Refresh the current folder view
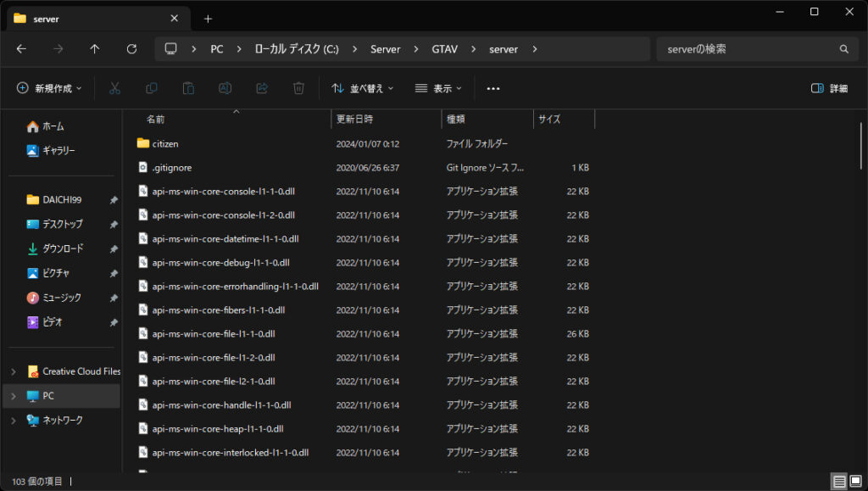This screenshot has height=491, width=868. pyautogui.click(x=131, y=48)
